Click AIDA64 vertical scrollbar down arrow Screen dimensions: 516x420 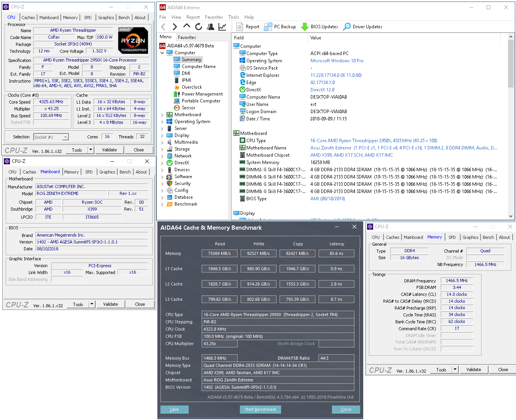511,216
